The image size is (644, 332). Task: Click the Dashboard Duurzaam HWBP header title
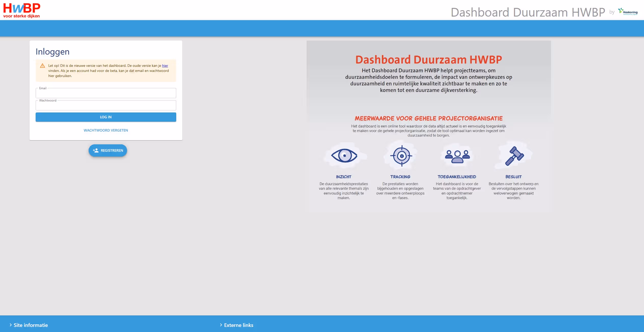(x=528, y=12)
